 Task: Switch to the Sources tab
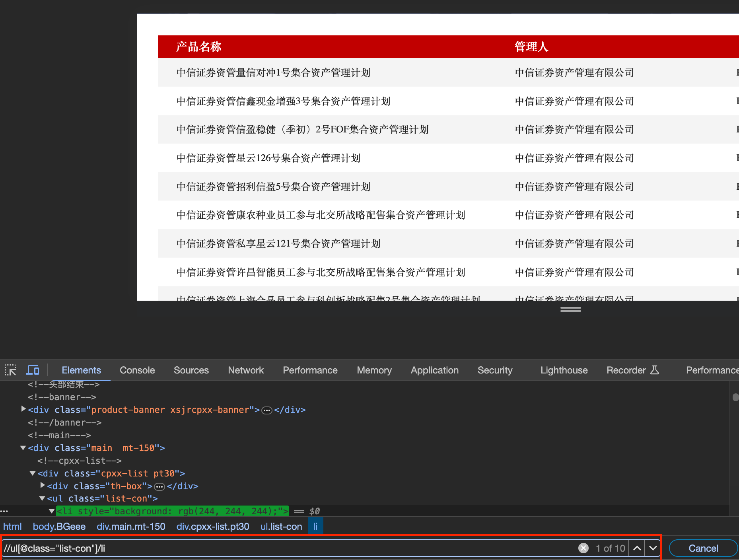click(x=191, y=370)
